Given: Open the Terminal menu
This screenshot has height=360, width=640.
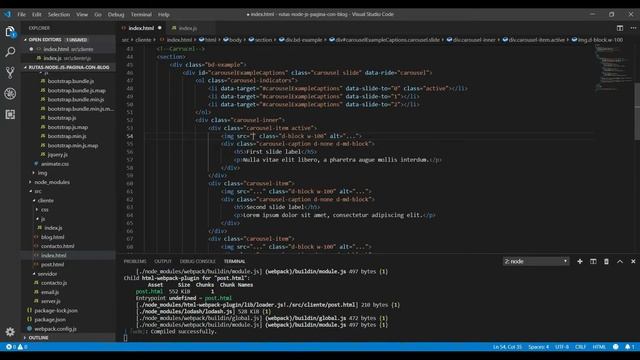Looking at the screenshot, I should click(141, 14).
